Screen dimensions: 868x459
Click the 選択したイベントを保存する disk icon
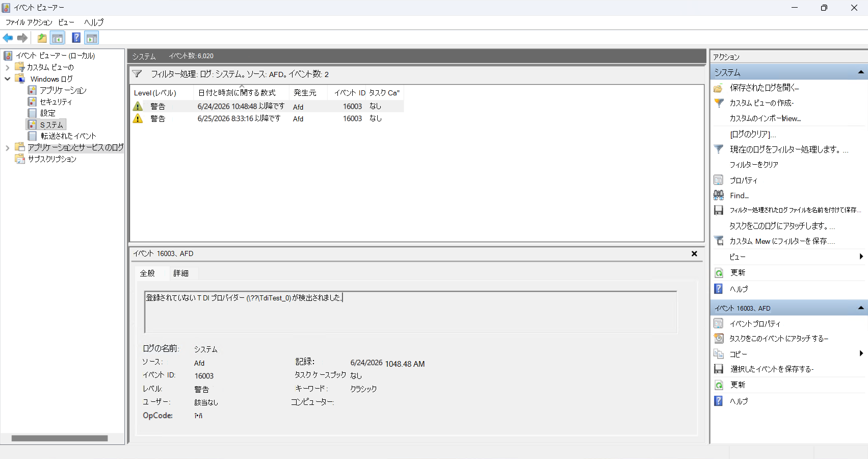[x=719, y=369]
